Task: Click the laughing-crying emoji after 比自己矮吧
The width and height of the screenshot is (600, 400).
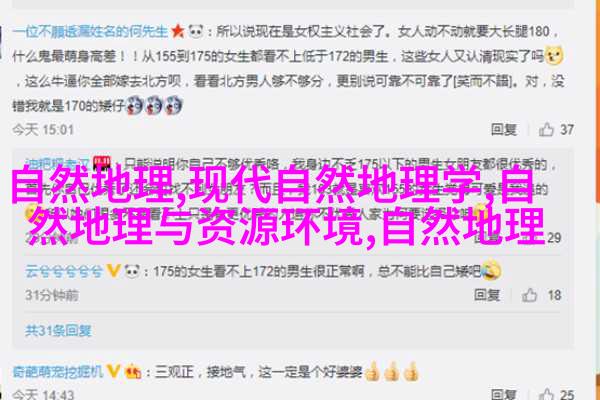Action: tap(491, 270)
